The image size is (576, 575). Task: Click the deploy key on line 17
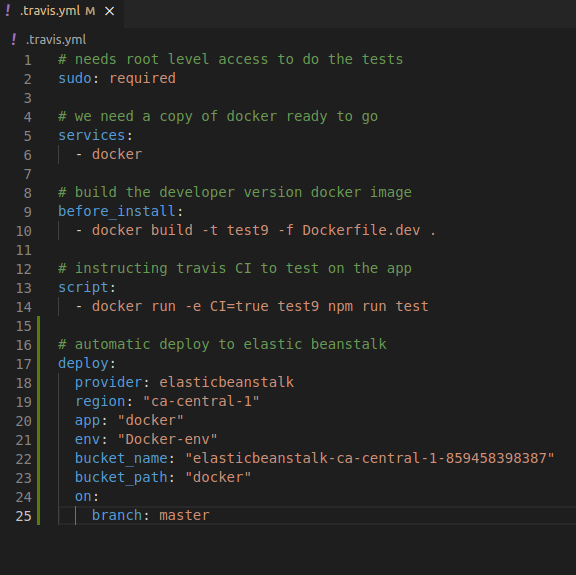click(83, 364)
